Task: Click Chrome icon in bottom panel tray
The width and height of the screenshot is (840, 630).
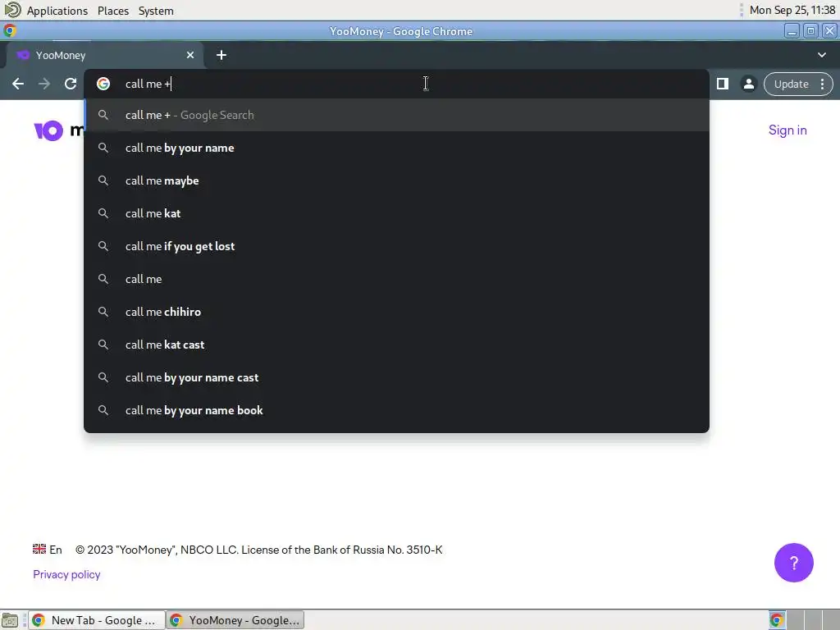Action: click(777, 620)
